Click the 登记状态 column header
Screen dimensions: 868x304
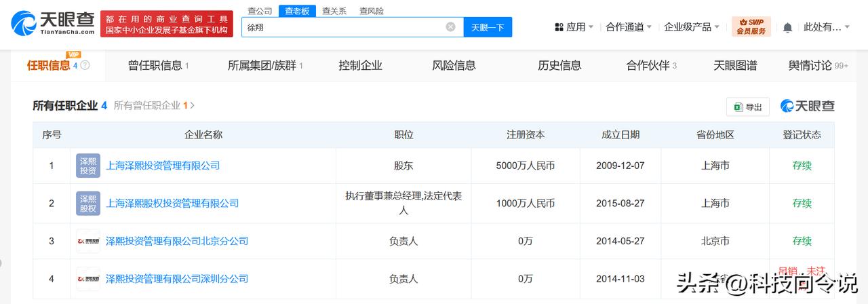coord(802,135)
